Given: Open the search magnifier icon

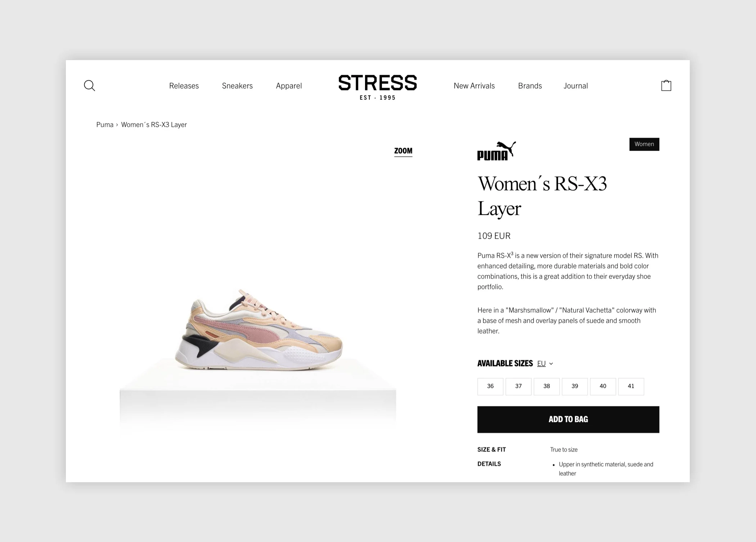Looking at the screenshot, I should pos(89,86).
